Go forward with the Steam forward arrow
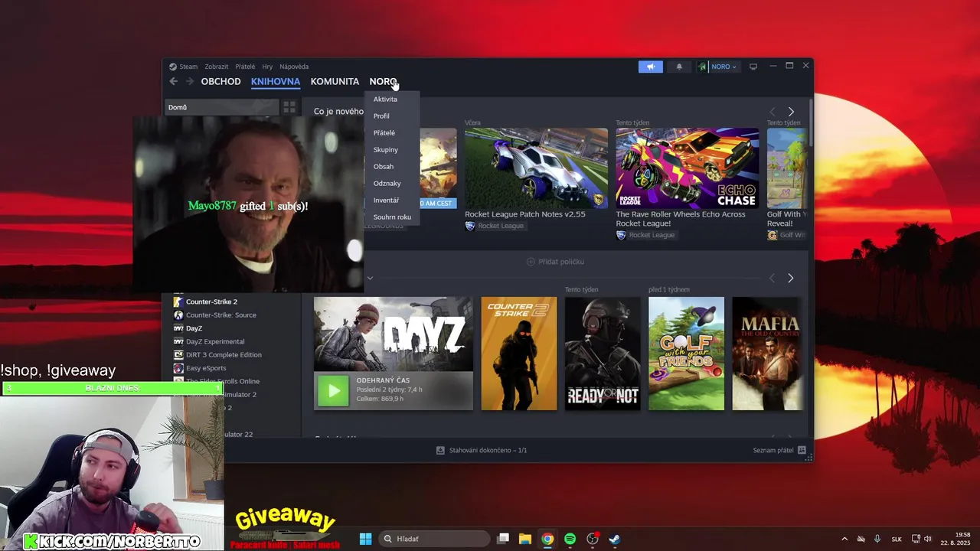The image size is (980, 551). pyautogui.click(x=190, y=81)
